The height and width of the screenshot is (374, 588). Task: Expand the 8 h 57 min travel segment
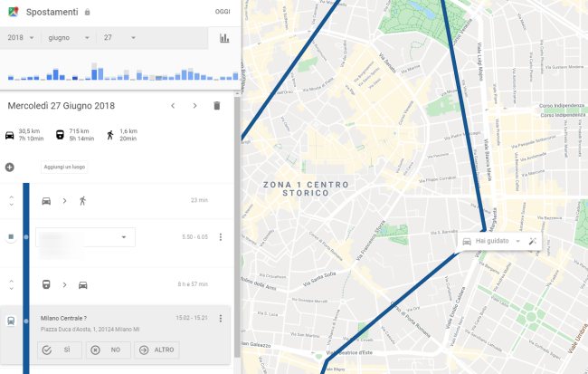point(11,284)
